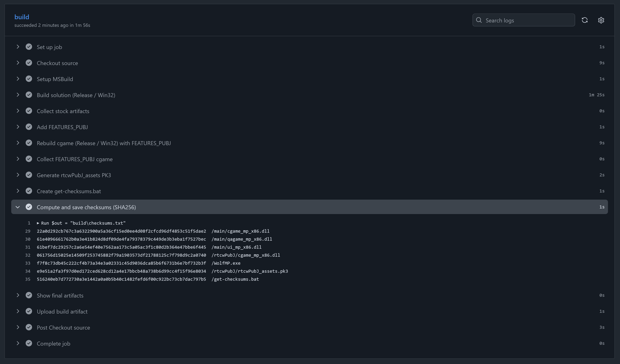Click the Search logs input field
This screenshot has height=364, width=620.
point(524,20)
